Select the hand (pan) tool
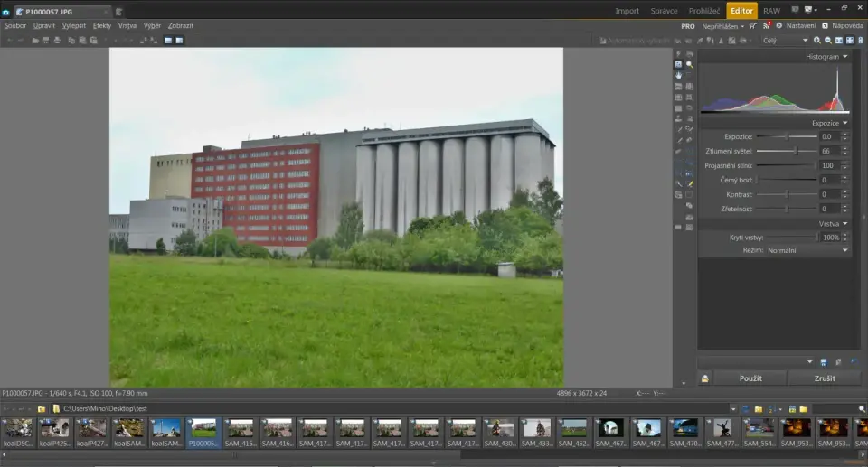 tap(678, 75)
